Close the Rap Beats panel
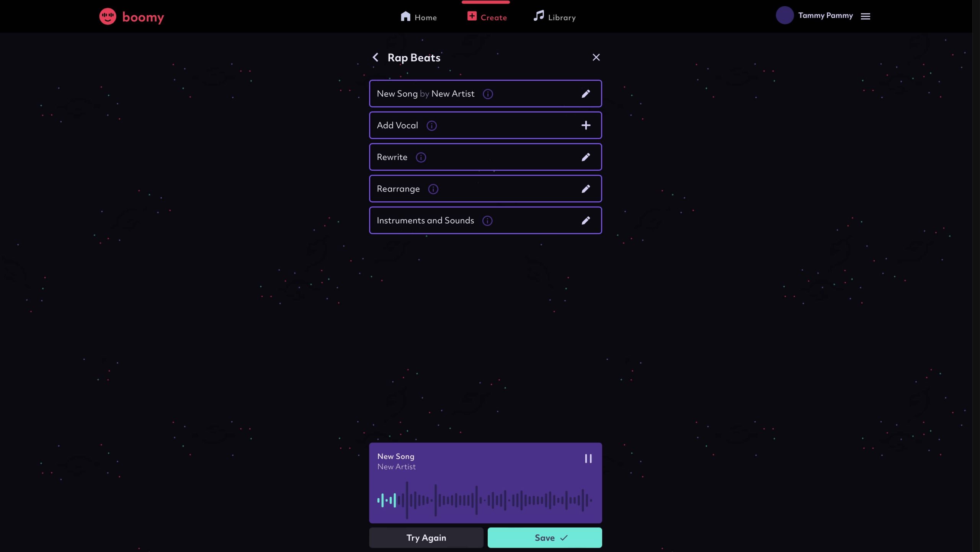This screenshot has height=552, width=980. (x=596, y=57)
